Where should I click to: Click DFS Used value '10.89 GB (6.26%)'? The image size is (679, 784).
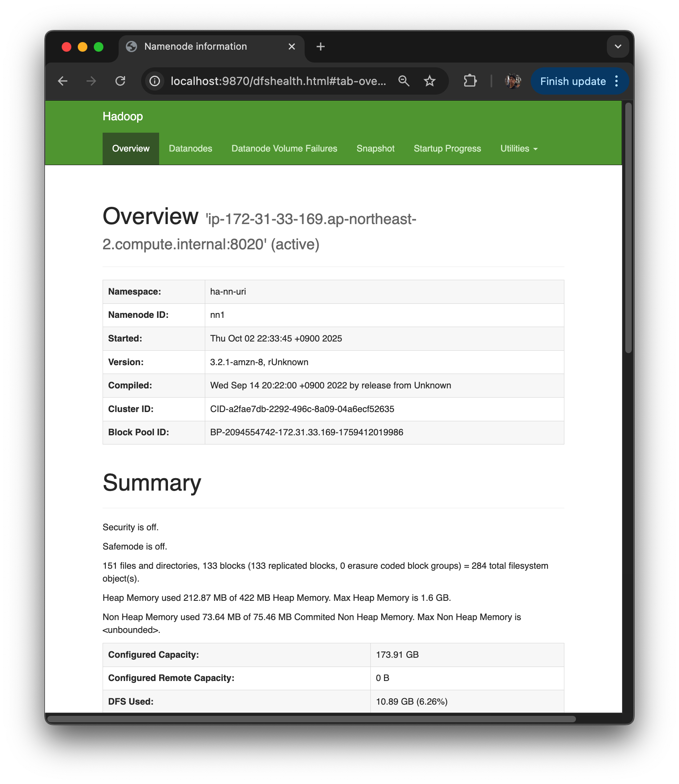(x=412, y=702)
